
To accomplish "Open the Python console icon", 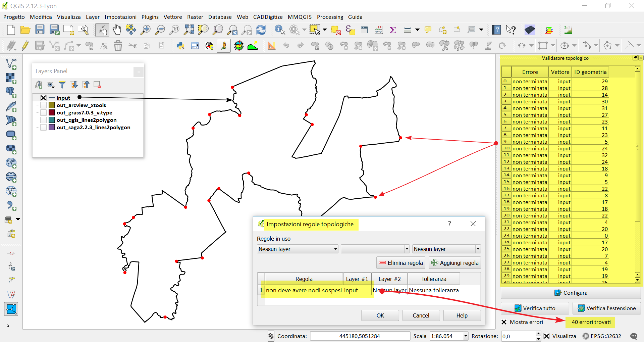I will click(180, 46).
